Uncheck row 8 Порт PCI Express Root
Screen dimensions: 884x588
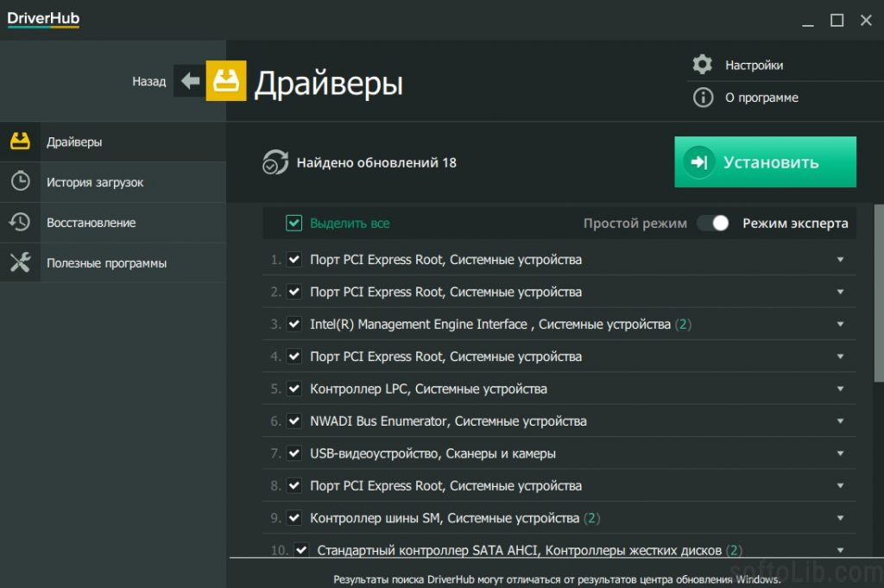point(294,485)
